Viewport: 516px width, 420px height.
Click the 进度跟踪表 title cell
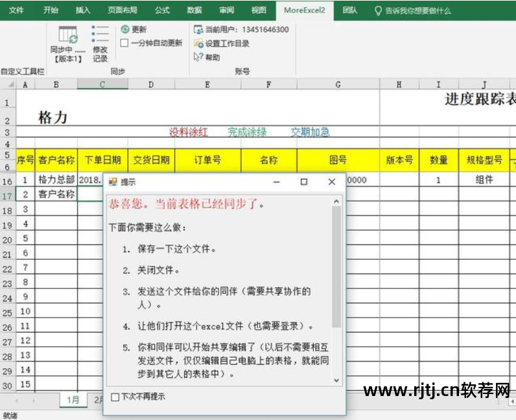[480, 99]
